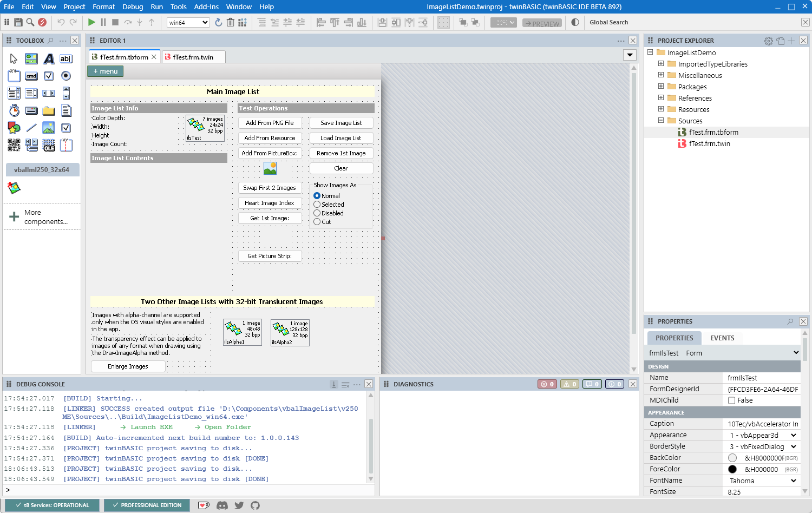Select the Timer control in the Toolbox
Screen dimensions: 812x513
click(14, 110)
